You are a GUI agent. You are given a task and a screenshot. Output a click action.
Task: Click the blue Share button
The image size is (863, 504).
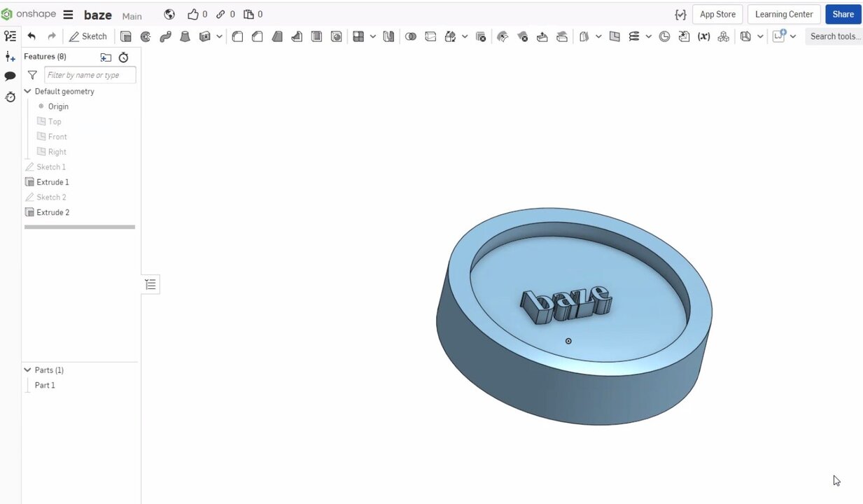[843, 14]
